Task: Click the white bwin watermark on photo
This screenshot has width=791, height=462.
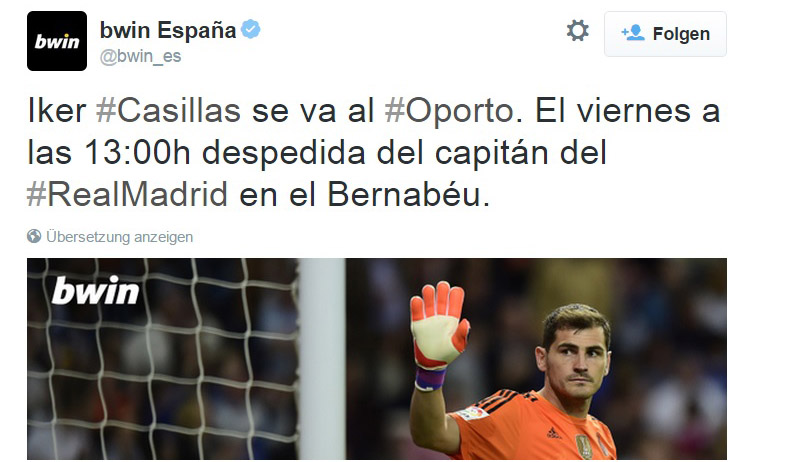Action: click(x=95, y=291)
